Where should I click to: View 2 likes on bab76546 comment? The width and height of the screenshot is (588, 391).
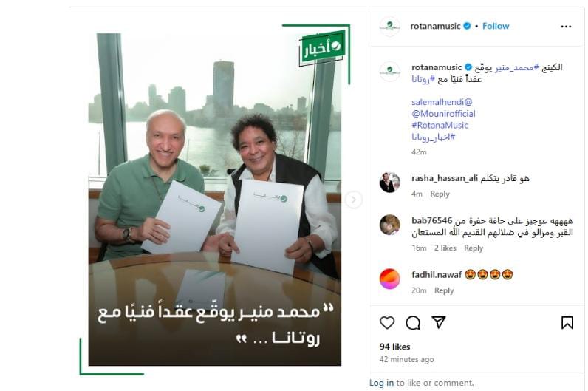click(445, 248)
